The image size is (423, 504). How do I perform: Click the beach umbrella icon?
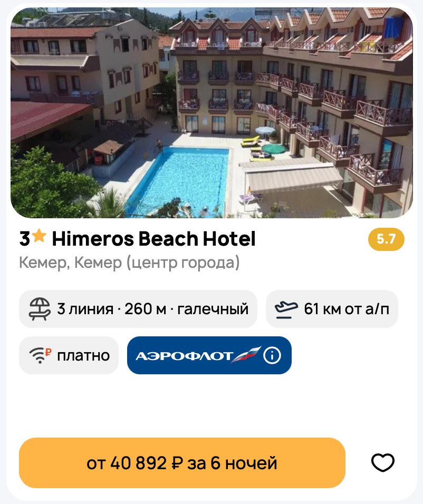(40, 309)
